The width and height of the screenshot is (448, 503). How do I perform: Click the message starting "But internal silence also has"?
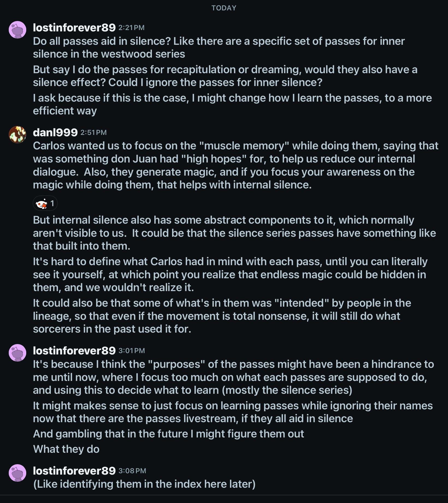234,233
